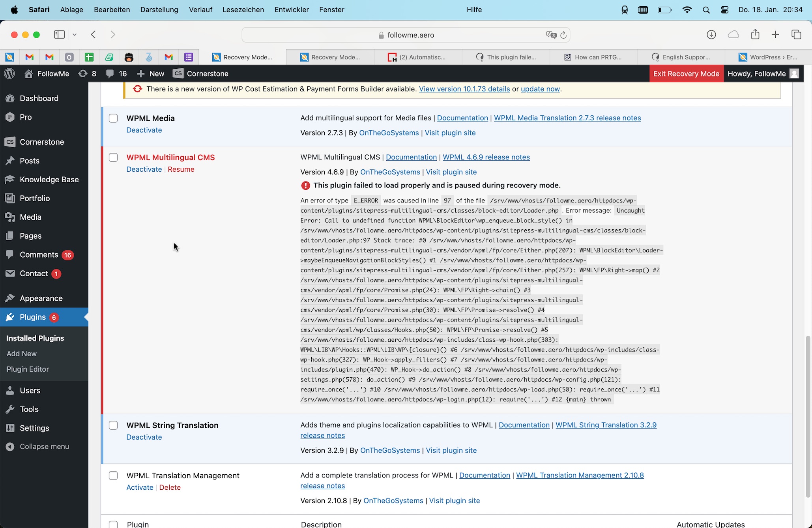812x528 pixels.
Task: Deactivate WPML Multilingual CMS
Action: tap(144, 169)
